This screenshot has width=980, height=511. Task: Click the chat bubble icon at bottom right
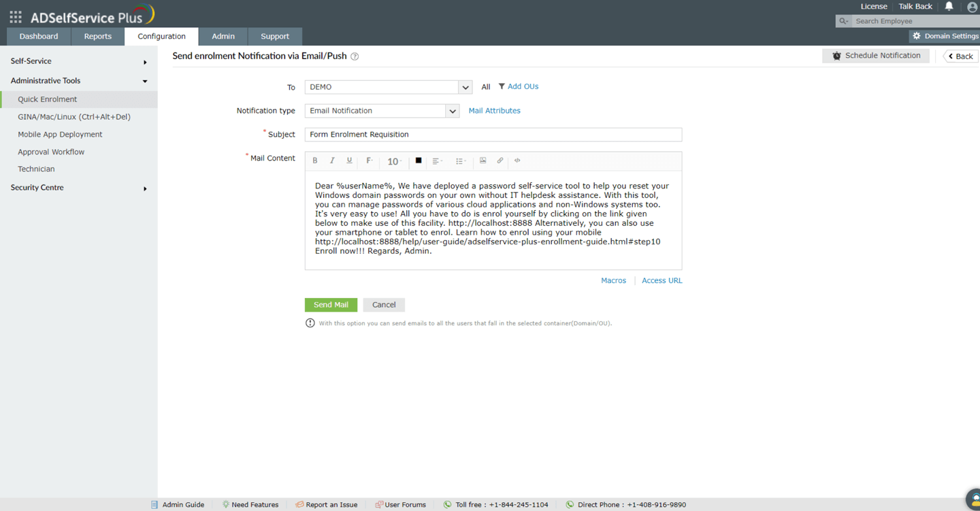[973, 499]
